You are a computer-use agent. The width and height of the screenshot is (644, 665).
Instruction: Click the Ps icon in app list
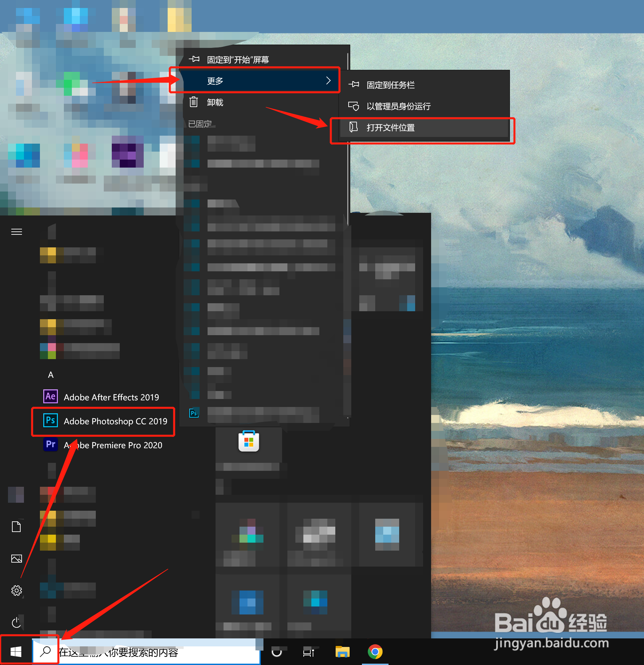click(x=51, y=420)
